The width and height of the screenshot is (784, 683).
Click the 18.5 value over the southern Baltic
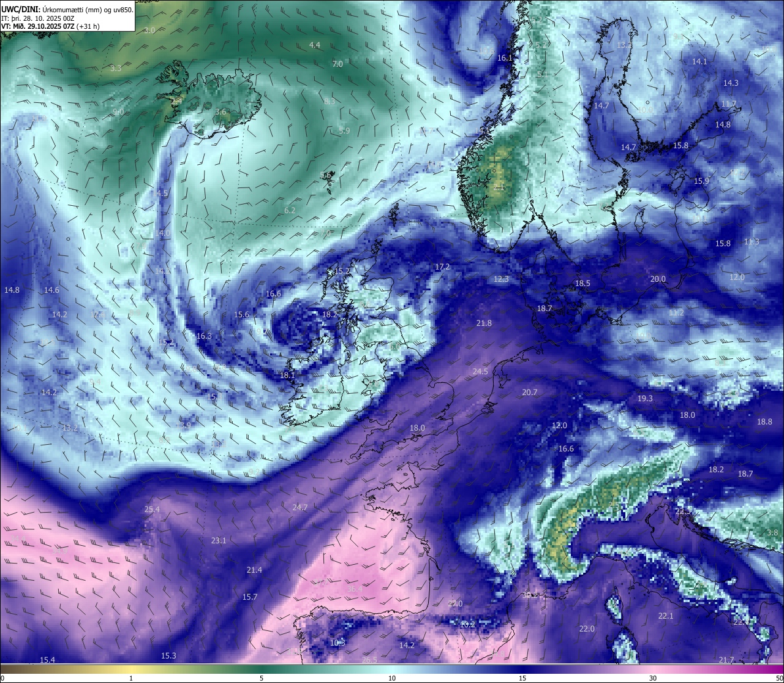pos(582,284)
